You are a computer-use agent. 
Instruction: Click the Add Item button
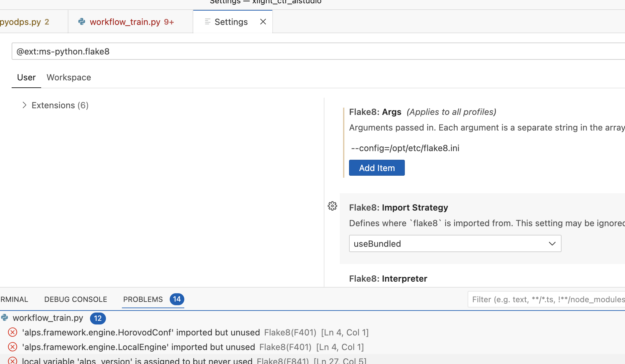coord(377,168)
